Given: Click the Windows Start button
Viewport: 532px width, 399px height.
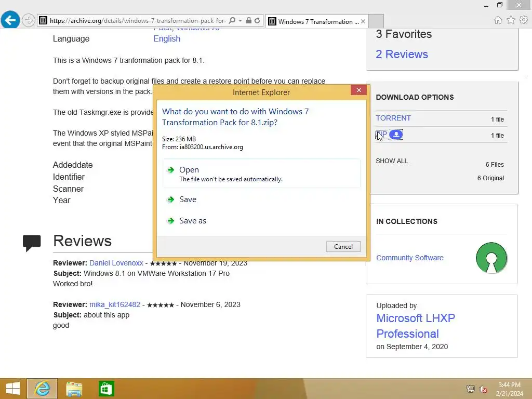Looking at the screenshot, I should [12, 389].
